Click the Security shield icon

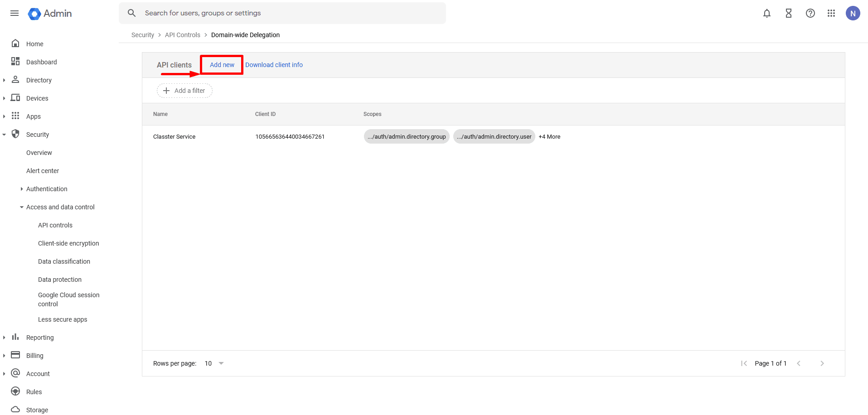[x=15, y=134]
